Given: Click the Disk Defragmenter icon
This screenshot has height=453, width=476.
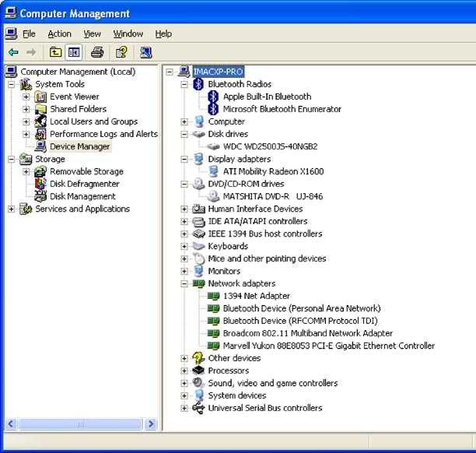Looking at the screenshot, I should [40, 184].
